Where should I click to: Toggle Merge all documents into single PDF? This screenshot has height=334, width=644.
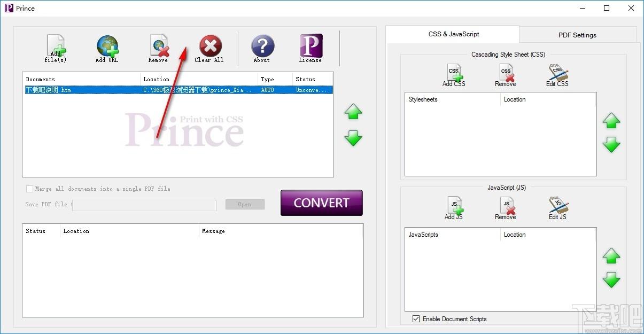point(29,189)
